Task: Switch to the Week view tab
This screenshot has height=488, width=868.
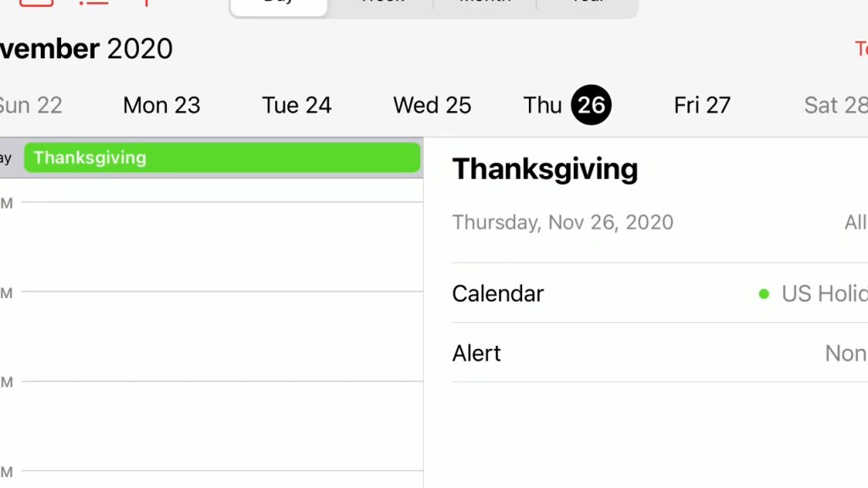Action: (x=381, y=4)
